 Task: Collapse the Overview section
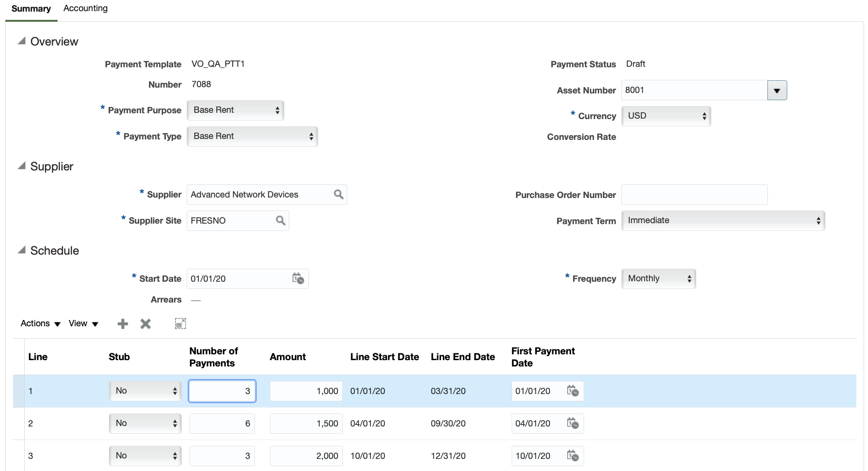point(22,41)
